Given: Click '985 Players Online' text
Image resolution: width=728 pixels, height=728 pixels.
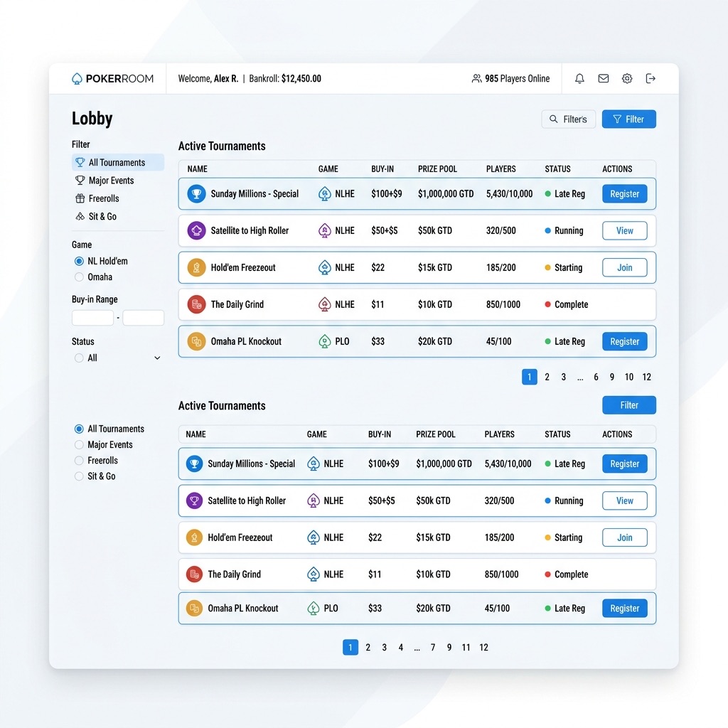Looking at the screenshot, I should 518,78.
